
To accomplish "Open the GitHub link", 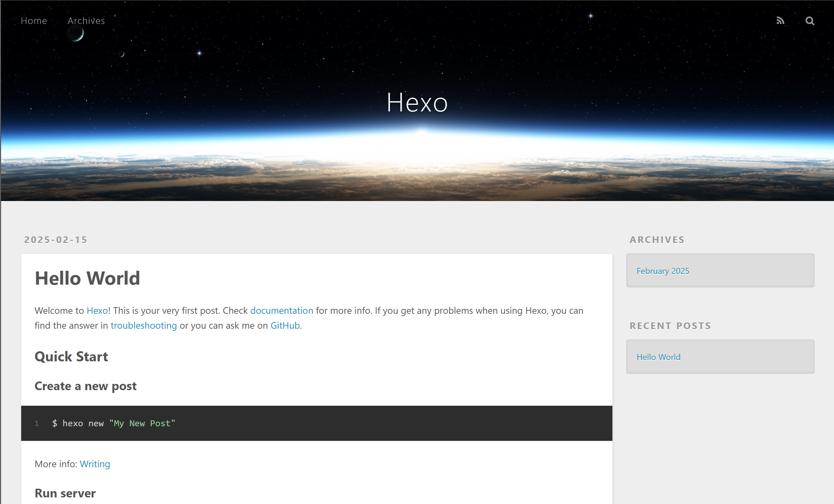I will click(x=285, y=326).
